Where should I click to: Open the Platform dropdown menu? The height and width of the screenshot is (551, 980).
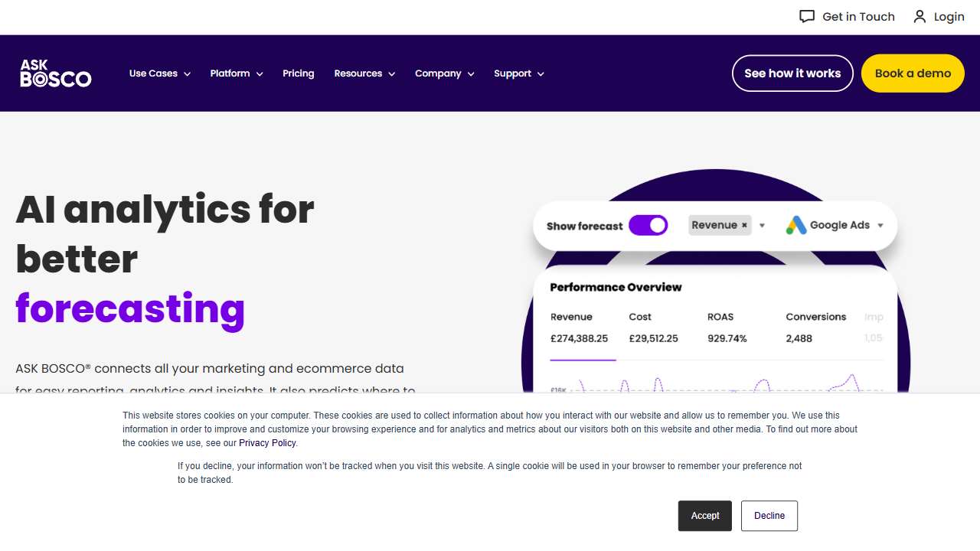click(237, 73)
